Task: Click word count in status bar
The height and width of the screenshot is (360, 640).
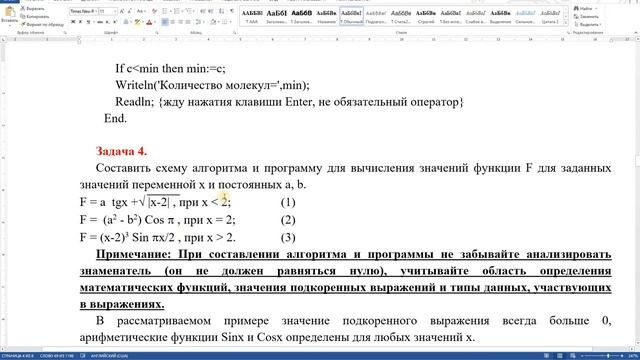Action: click(x=57, y=356)
